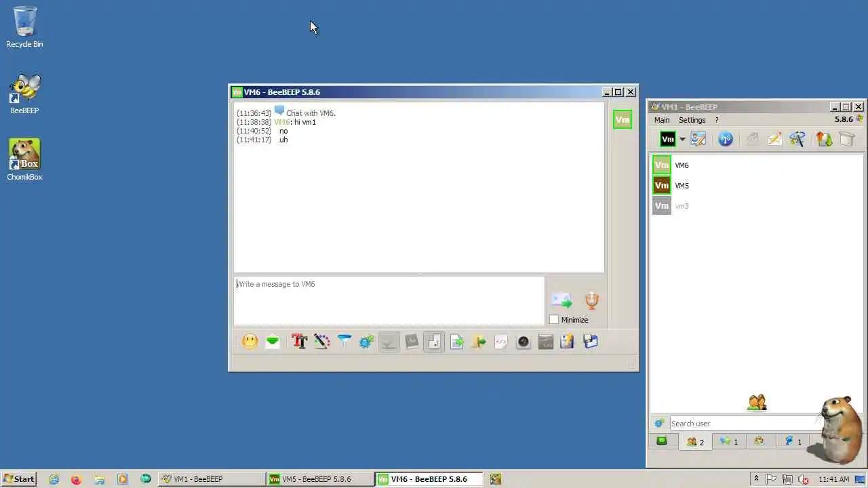868x488 pixels.
Task: Click the Internet Explorer icon in quick launch
Action: click(x=54, y=479)
